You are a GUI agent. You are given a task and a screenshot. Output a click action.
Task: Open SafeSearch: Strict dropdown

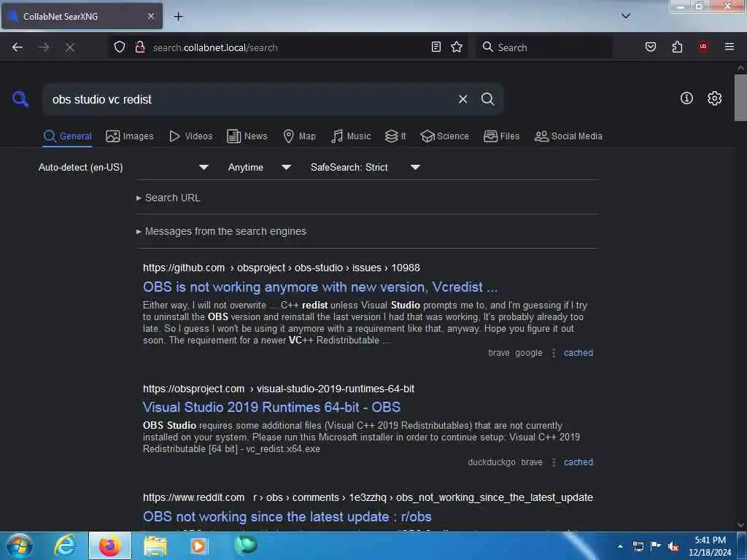[365, 167]
